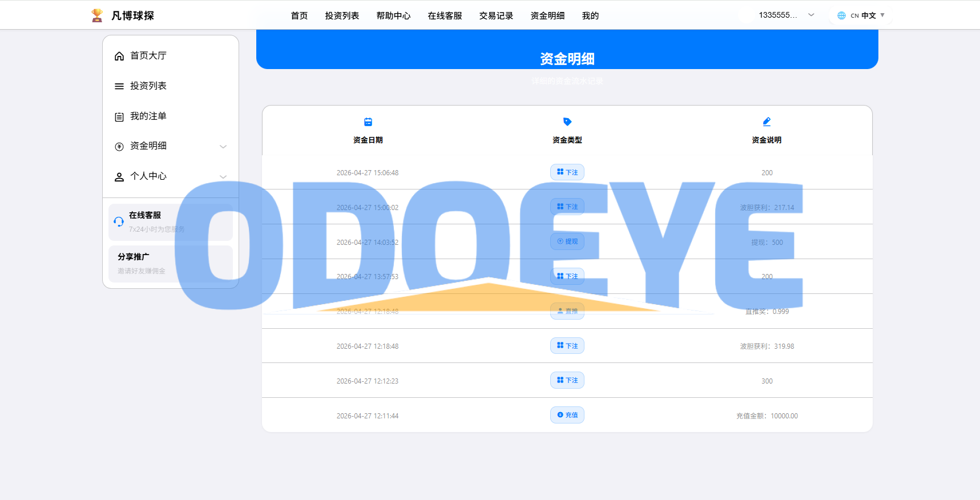Open 投资列表 in the top navigation
980x500 pixels.
342,15
